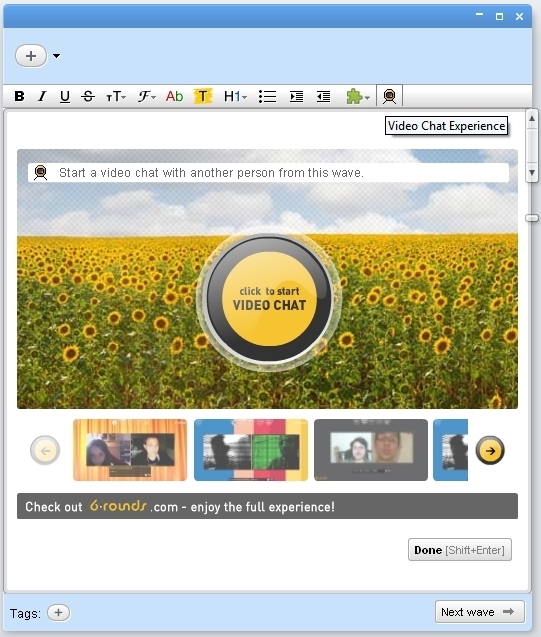The height and width of the screenshot is (637, 541).
Task: Open the H1 heading style dropdown
Action: click(x=235, y=96)
